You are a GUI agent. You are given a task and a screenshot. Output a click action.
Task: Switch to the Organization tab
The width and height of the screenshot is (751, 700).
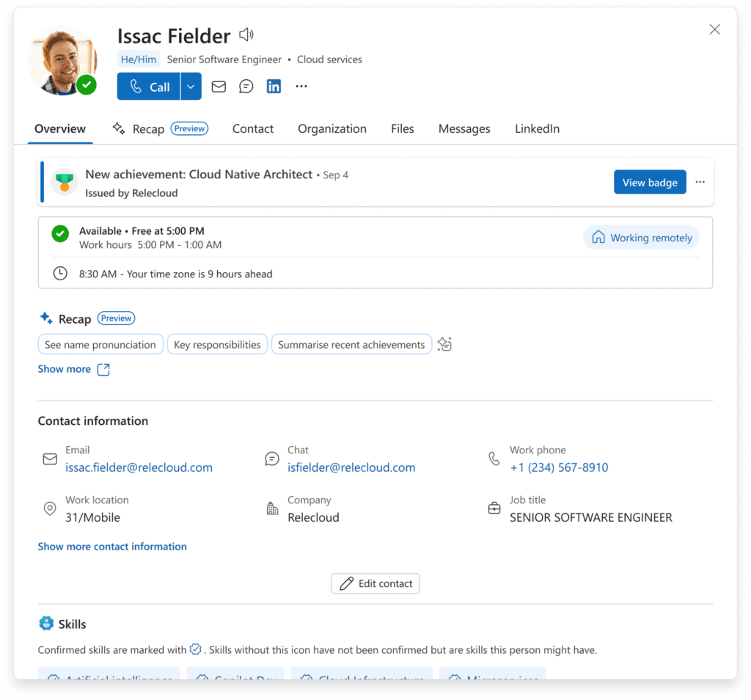[x=331, y=128]
